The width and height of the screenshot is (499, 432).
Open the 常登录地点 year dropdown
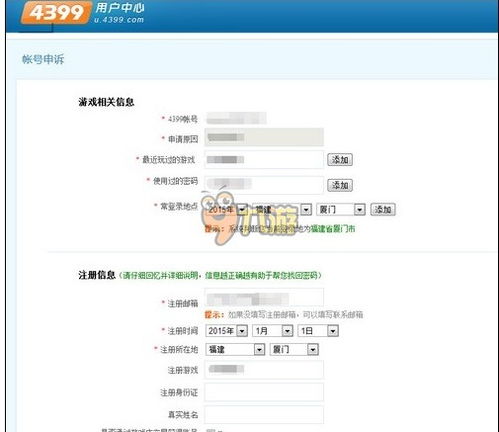(x=227, y=210)
